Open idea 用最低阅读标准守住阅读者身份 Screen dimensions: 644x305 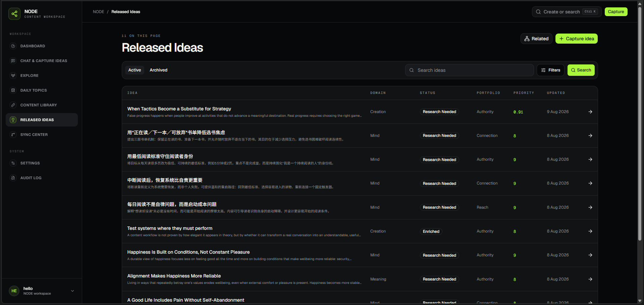[x=160, y=156]
